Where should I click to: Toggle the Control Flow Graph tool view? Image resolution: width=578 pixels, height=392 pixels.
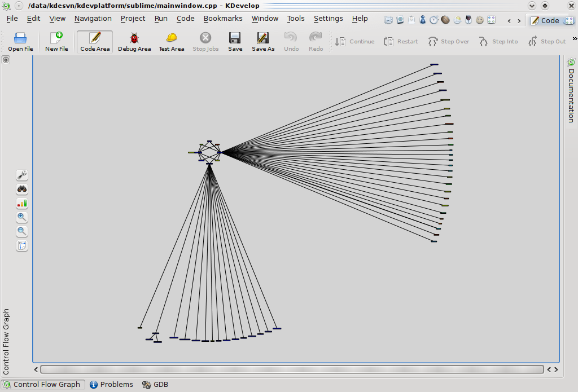pos(43,384)
